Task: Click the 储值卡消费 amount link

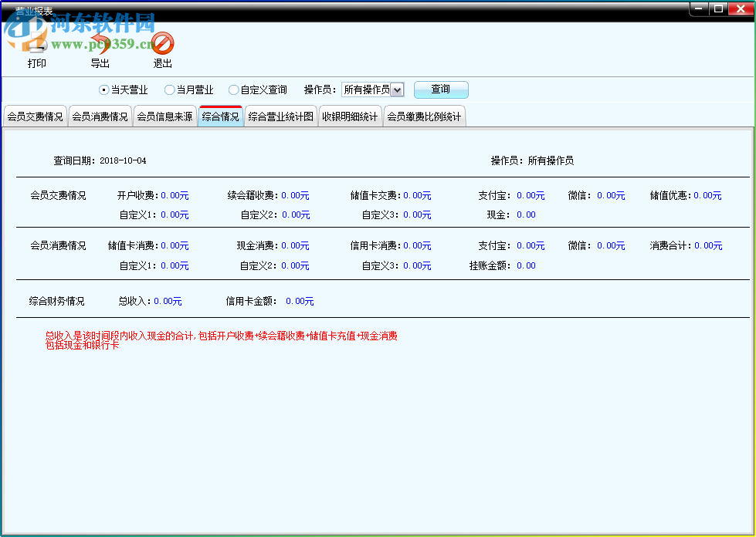Action: tap(175, 245)
